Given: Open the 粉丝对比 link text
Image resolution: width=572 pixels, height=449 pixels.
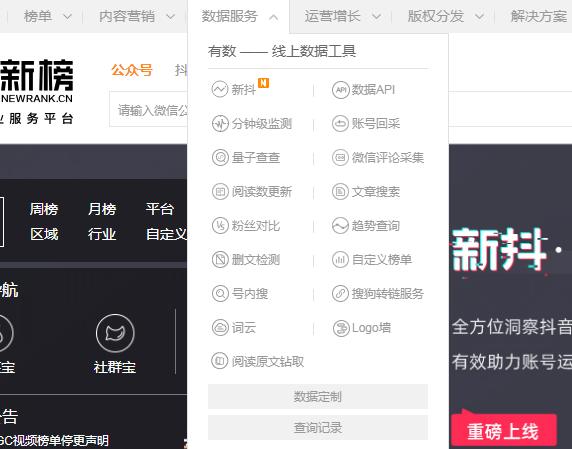Looking at the screenshot, I should (x=256, y=226).
